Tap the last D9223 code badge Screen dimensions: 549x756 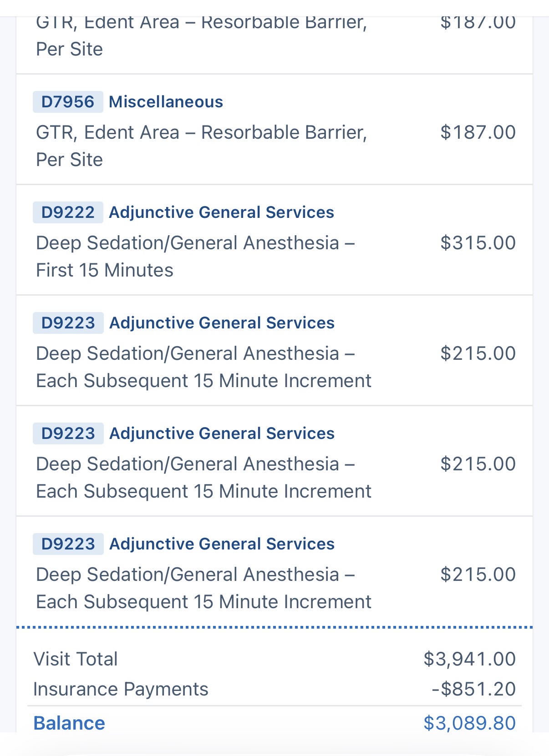click(68, 544)
